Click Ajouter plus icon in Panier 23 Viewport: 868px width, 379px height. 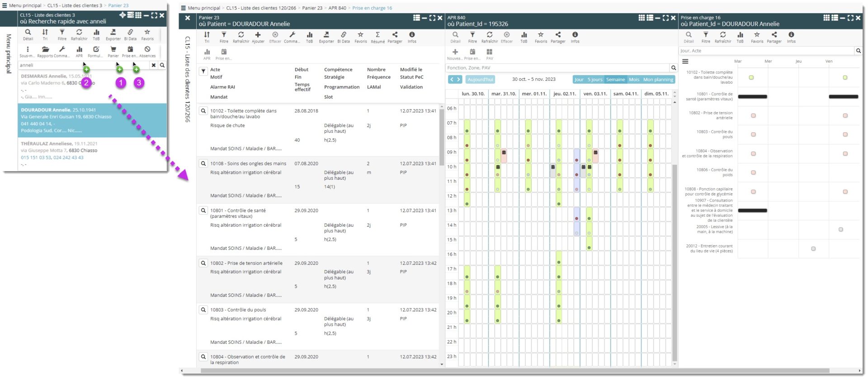point(258,35)
